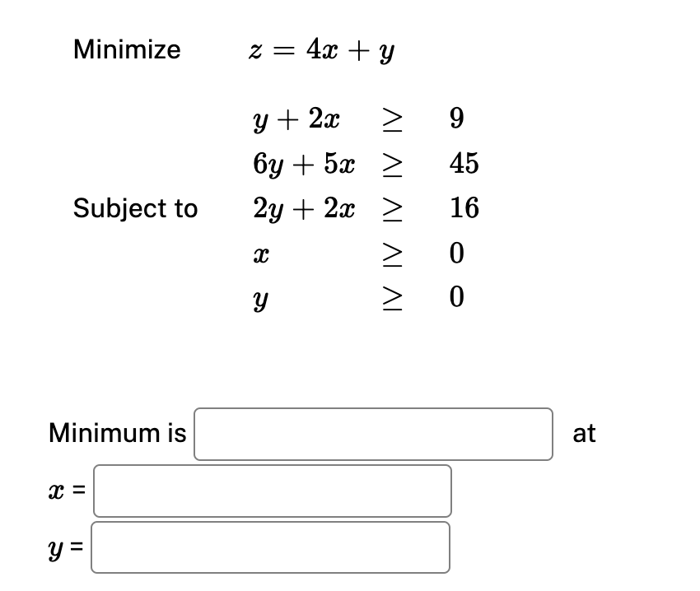This screenshot has width=700, height=591.
Task: Click the x = input field
Action: click(x=272, y=491)
